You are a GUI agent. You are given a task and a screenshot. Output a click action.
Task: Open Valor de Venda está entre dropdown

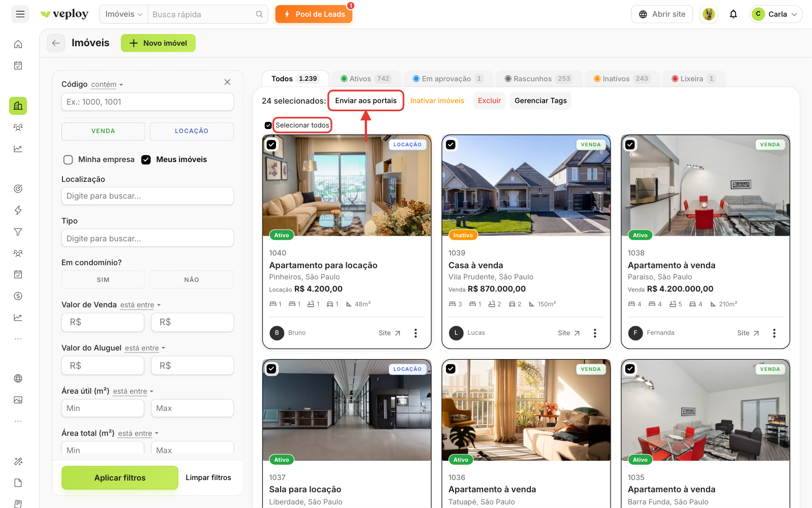click(x=141, y=305)
